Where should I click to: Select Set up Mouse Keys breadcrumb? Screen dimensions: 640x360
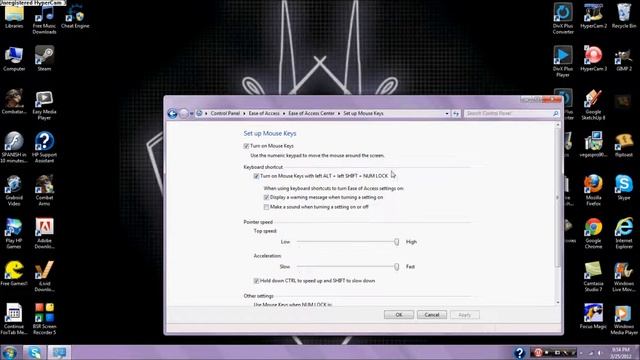(363, 113)
